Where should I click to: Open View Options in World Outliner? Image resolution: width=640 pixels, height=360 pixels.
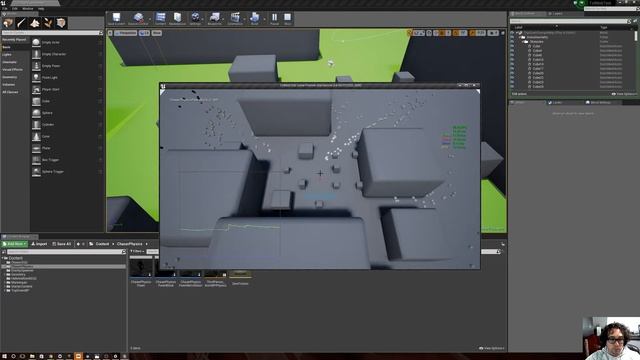coord(624,94)
